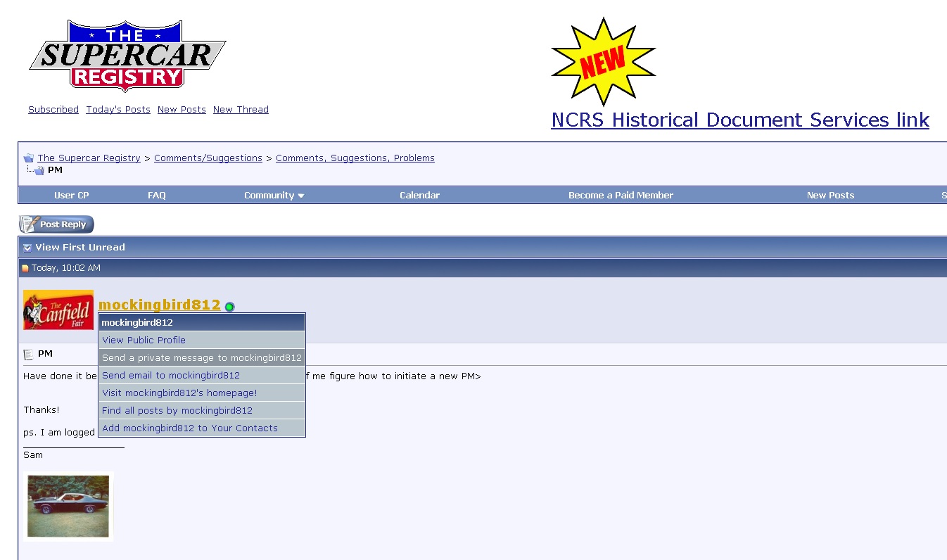Screen dimensions: 947x560
Task: Collapse the View First Unread arrow icon
Action: point(27,248)
